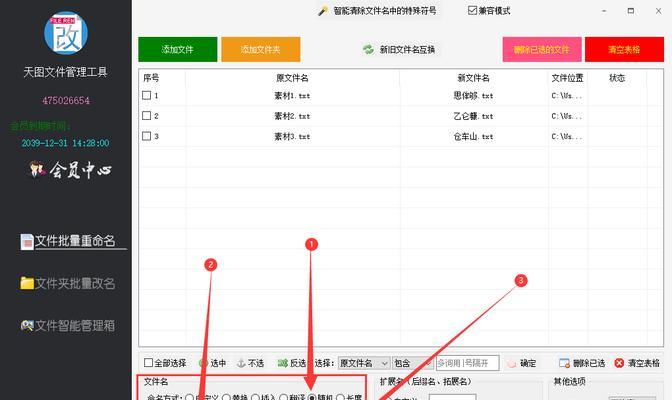Click the red 清空表格 button

[x=624, y=49]
